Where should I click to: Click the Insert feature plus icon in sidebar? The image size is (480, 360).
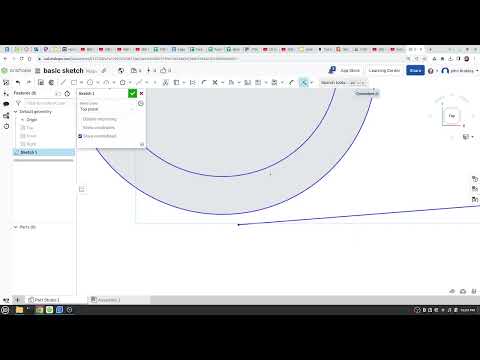pos(6,94)
